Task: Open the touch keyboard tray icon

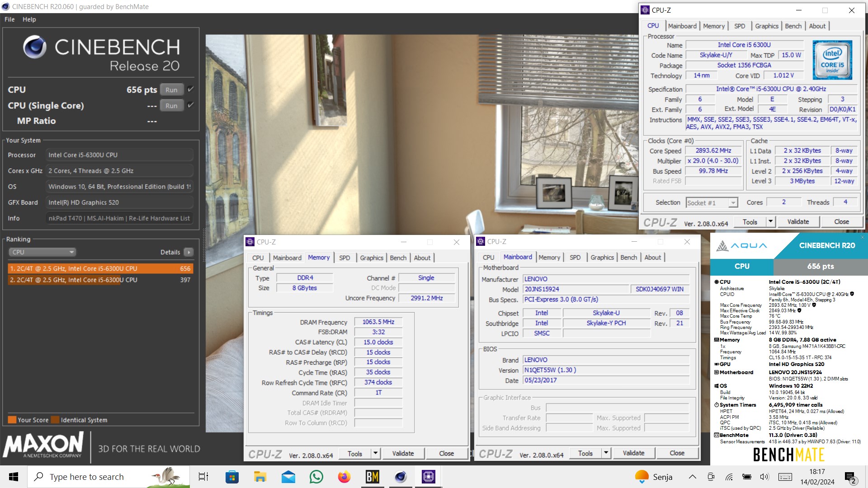Action: coord(785,477)
